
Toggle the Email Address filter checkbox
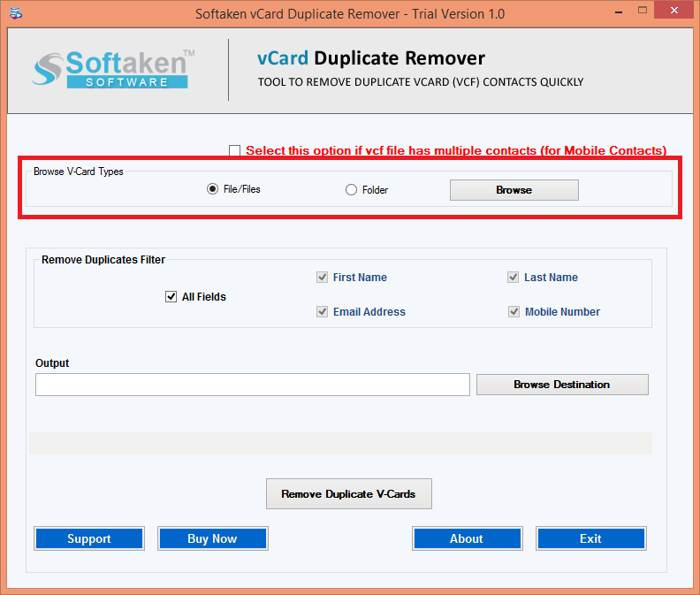(x=322, y=312)
